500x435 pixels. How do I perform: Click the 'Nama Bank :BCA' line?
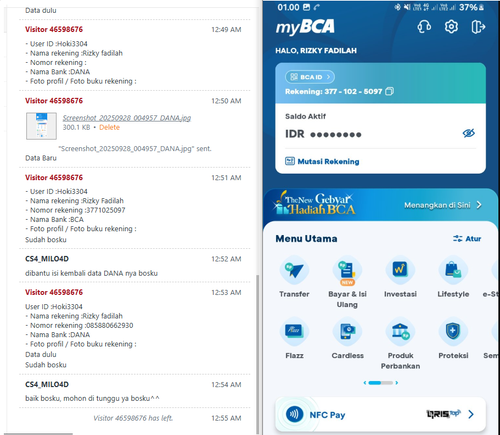pyautogui.click(x=57, y=219)
